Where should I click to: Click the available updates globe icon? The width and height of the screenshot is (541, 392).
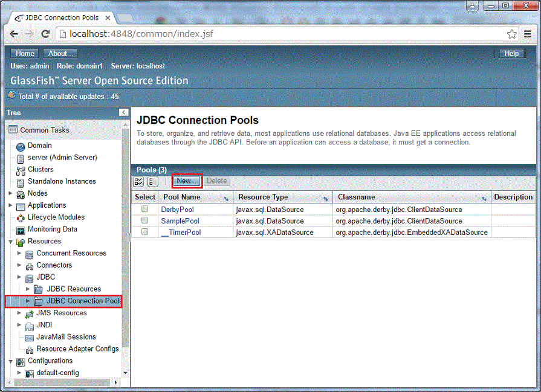click(11, 95)
